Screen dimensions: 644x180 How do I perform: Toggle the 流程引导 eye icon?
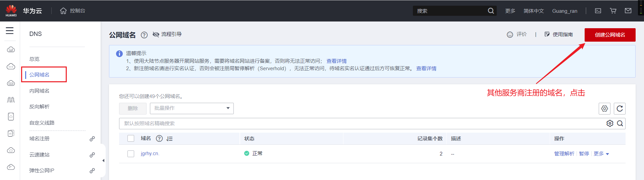pyautogui.click(x=156, y=34)
